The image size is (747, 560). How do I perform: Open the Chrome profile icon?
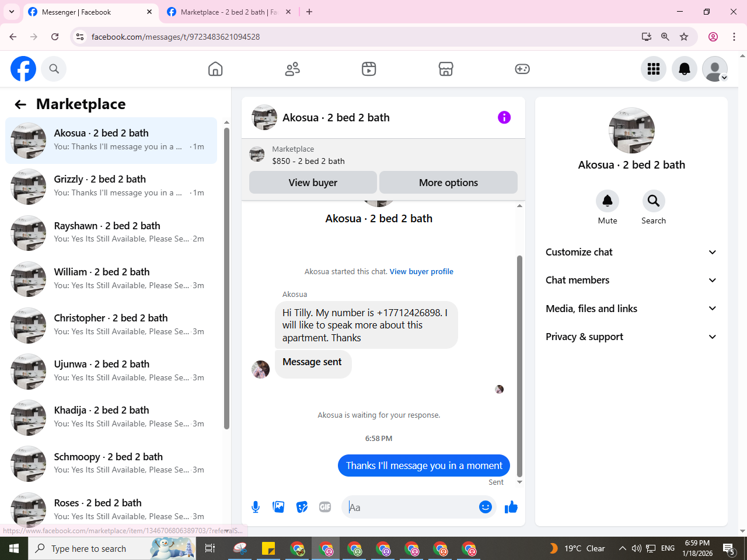tap(713, 37)
